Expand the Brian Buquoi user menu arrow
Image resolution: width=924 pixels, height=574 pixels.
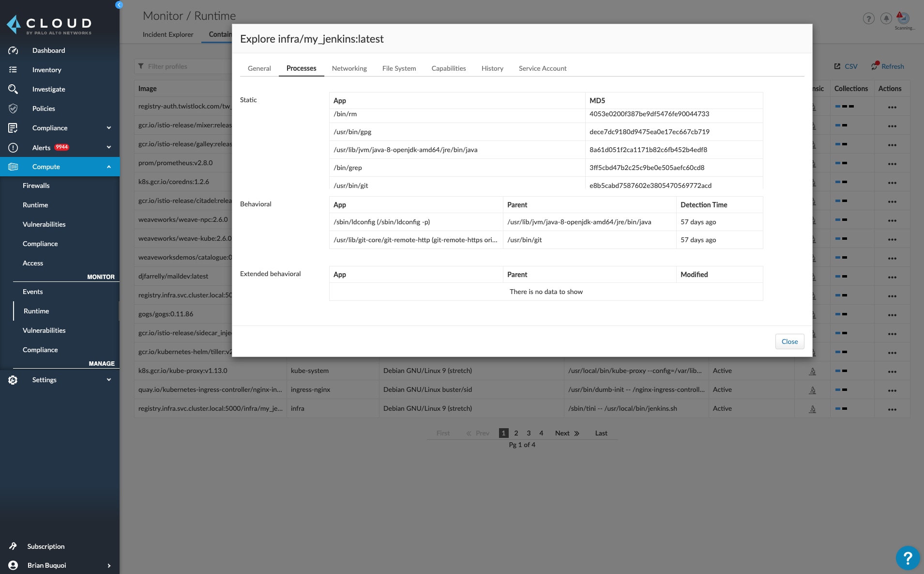109,565
